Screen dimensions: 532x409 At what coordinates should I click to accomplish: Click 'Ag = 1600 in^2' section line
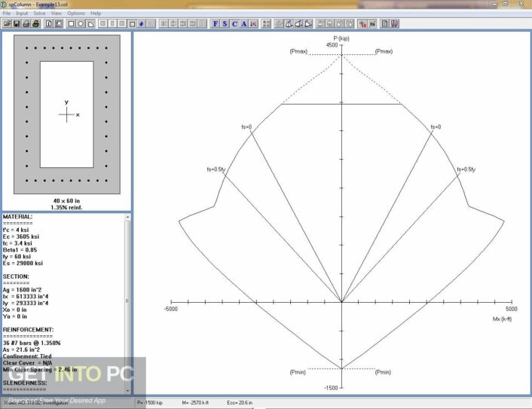(22, 290)
